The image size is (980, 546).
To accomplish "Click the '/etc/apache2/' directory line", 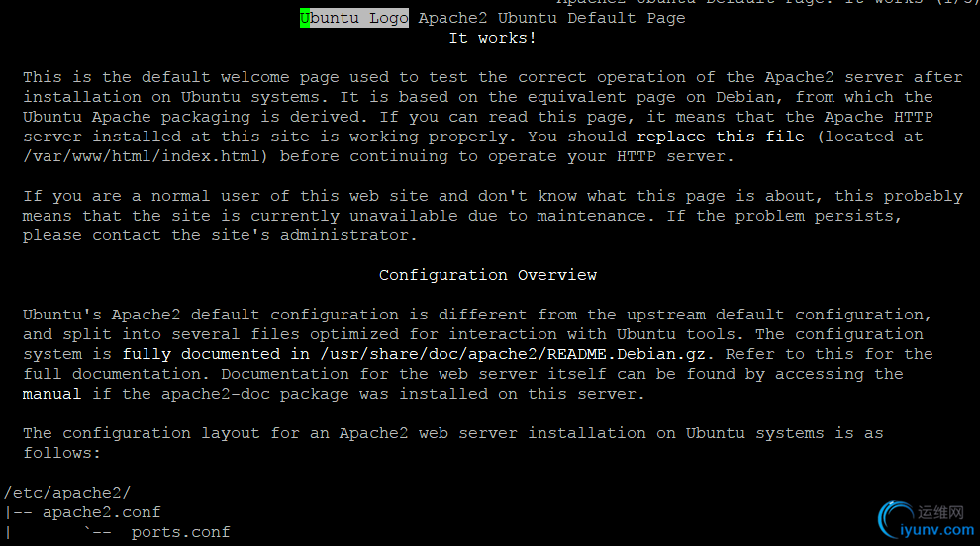I will click(67, 493).
